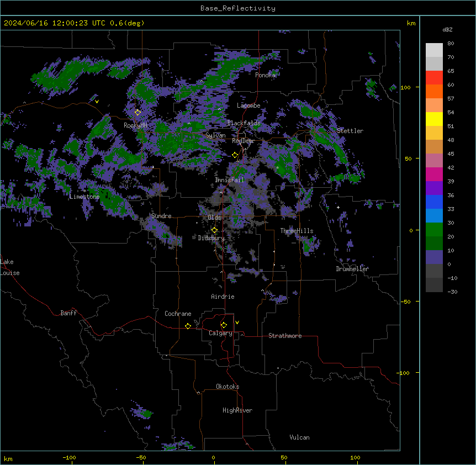Click the 50 tick on the bottom axis

pos(284,457)
